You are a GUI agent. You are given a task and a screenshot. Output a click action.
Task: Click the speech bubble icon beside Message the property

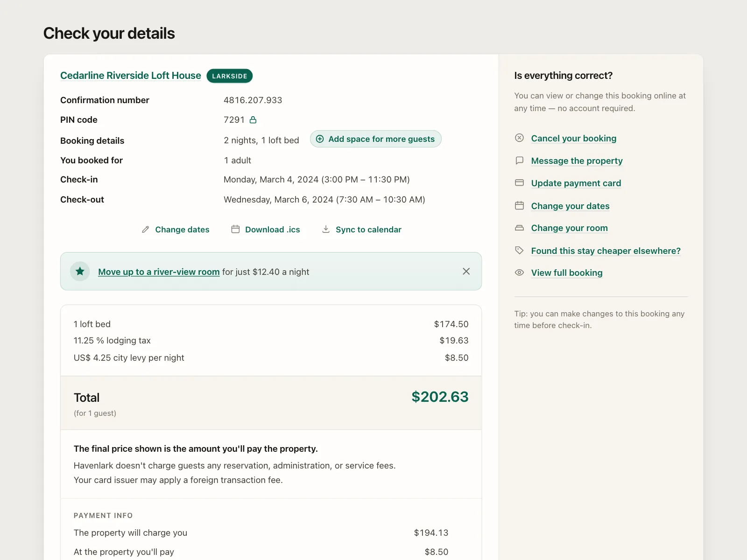pos(519,160)
